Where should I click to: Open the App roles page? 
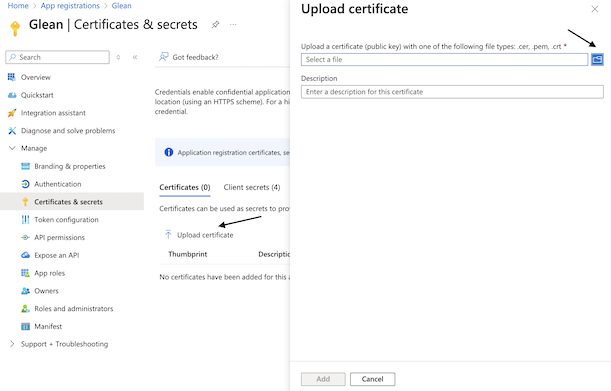pos(49,273)
